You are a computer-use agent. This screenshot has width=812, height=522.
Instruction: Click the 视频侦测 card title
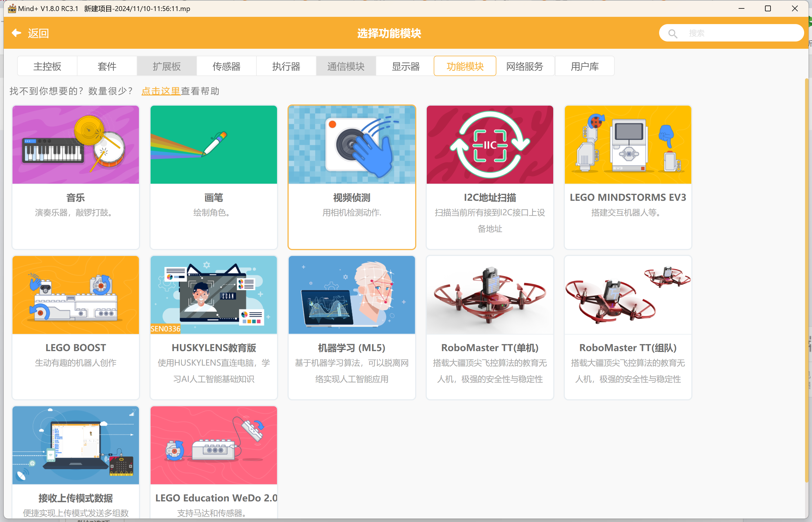coord(352,197)
